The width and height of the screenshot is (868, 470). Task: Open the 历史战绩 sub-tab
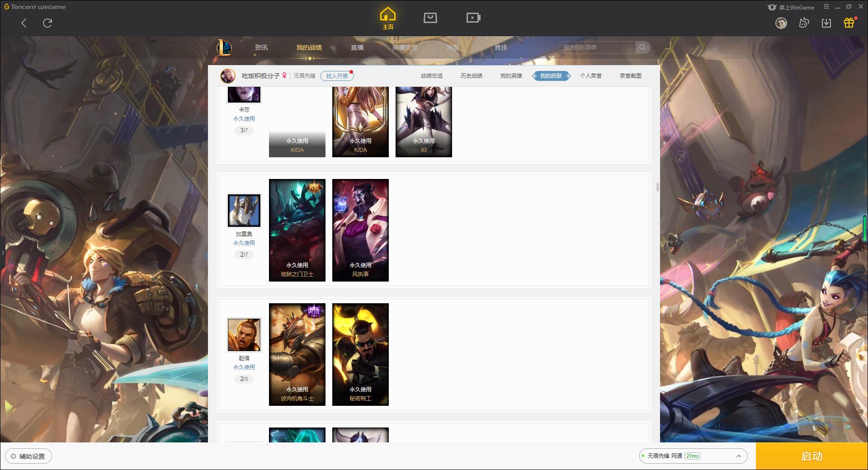[472, 76]
